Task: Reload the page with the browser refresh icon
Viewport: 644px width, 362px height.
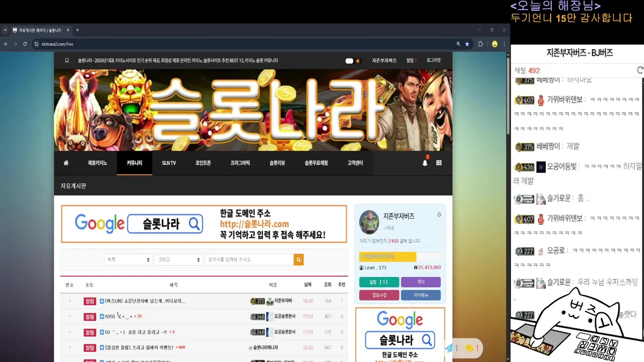Action: click(x=25, y=44)
